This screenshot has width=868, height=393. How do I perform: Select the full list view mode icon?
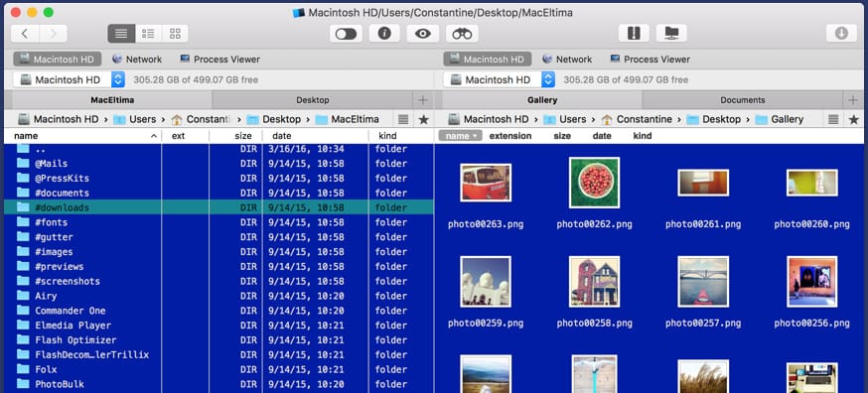pyautogui.click(x=121, y=34)
